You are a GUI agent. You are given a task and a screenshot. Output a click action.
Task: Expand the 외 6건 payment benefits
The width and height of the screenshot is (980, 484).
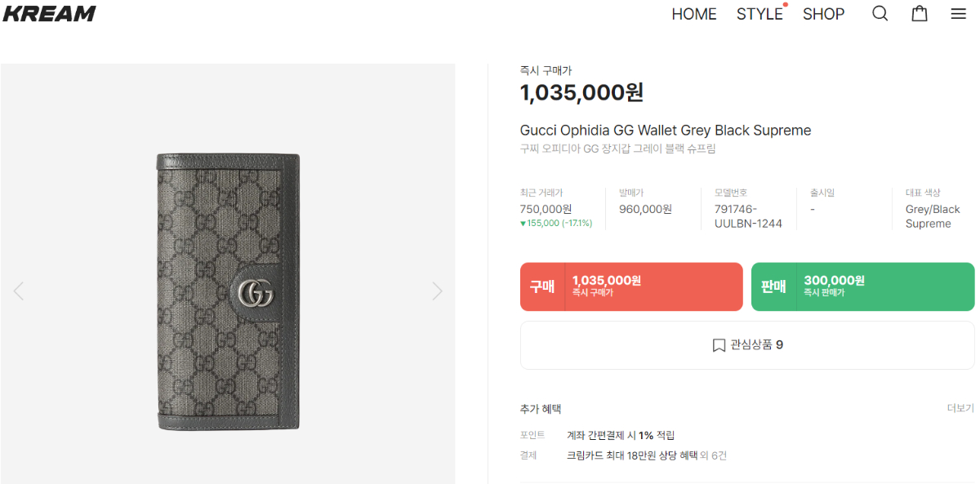pos(714,455)
